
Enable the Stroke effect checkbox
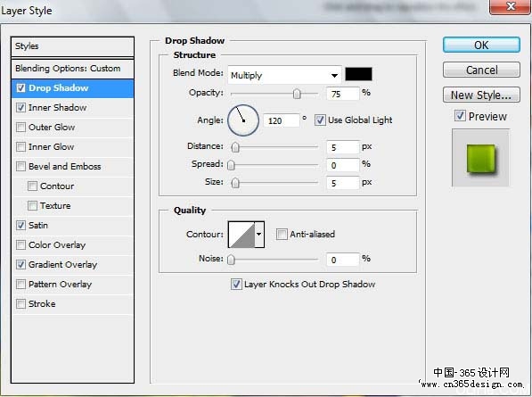(20, 303)
